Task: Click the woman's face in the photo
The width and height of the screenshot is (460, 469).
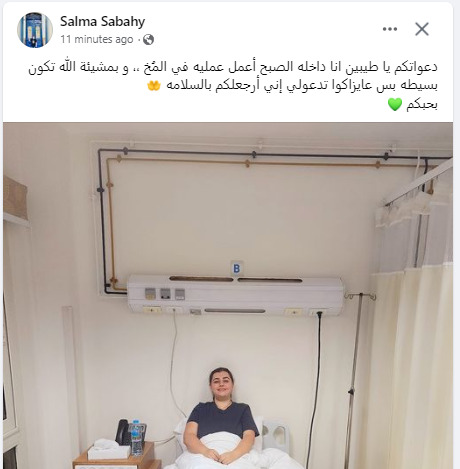Action: tap(222, 385)
